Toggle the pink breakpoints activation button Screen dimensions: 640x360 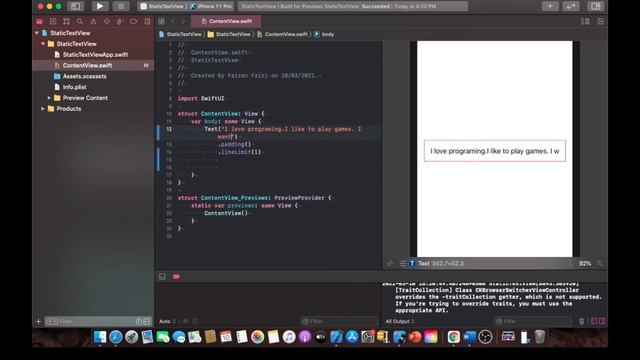[x=176, y=277]
